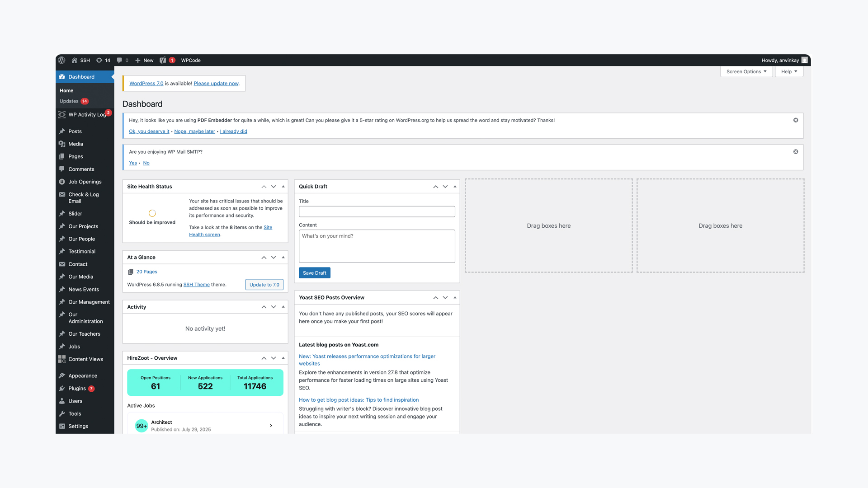The height and width of the screenshot is (488, 868).
Task: Click the pages icon beside 20 Pages
Action: pyautogui.click(x=131, y=272)
